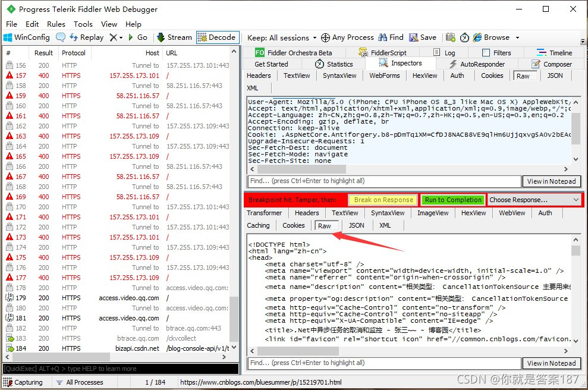Select the response ImageView tab
This screenshot has height=390, width=588.
point(433,213)
